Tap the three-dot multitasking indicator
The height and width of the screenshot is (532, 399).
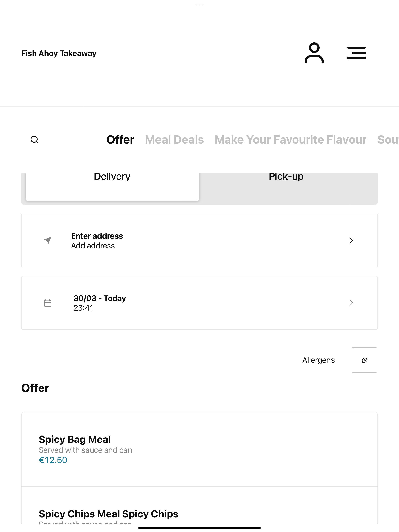[x=199, y=4]
